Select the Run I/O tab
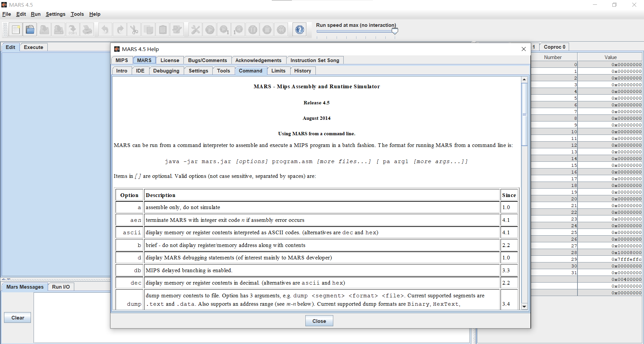 (61, 287)
